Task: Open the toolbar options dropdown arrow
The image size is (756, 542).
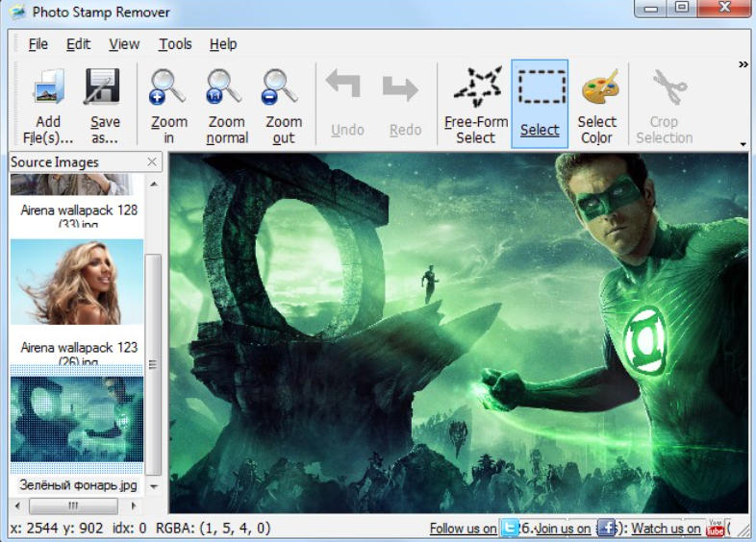Action: click(743, 144)
